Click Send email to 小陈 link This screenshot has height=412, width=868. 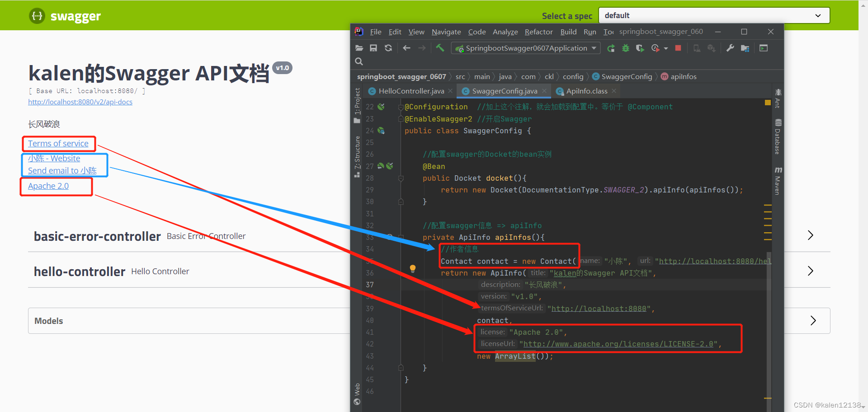[62, 170]
